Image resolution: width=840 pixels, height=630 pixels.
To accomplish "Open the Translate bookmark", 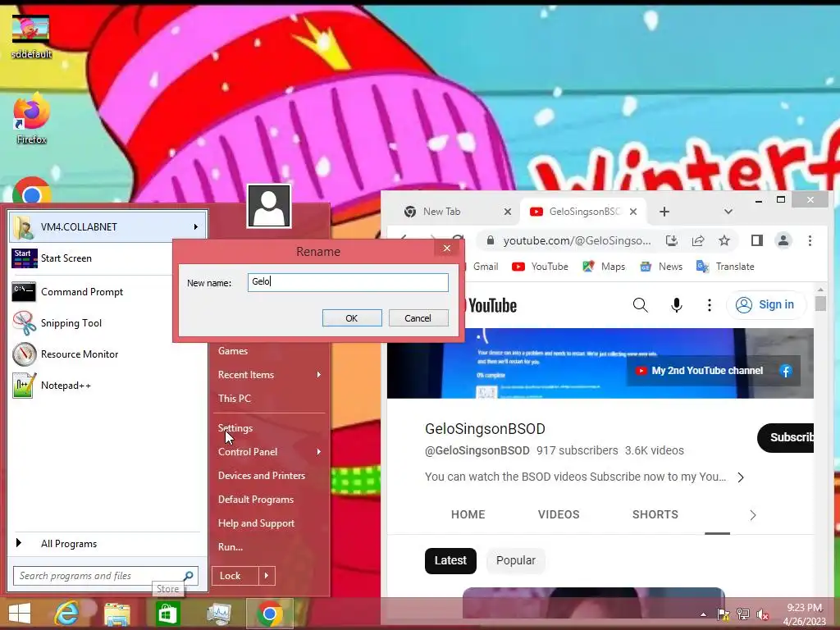I will (x=725, y=267).
